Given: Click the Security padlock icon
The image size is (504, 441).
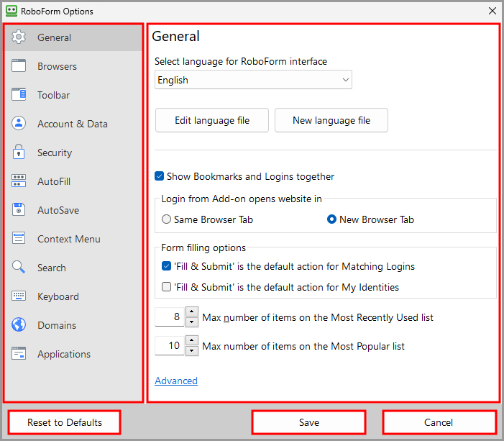Looking at the screenshot, I should point(19,152).
